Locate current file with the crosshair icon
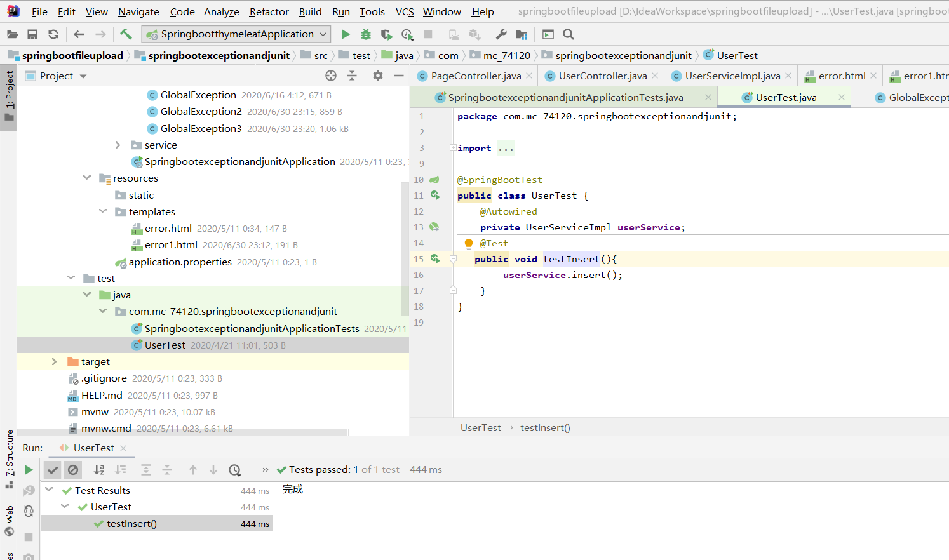The image size is (949, 560). pyautogui.click(x=331, y=76)
